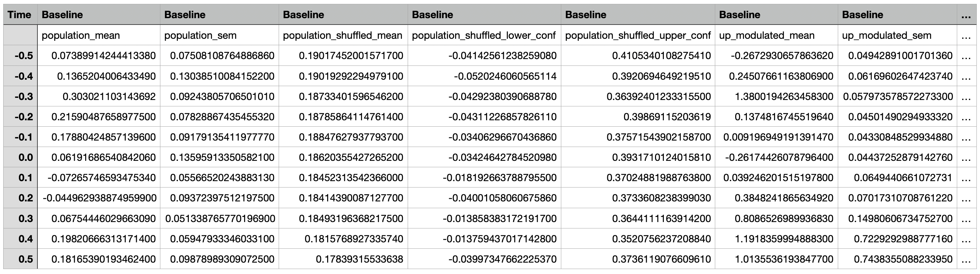Select the up_modulated_mean column label
The height and width of the screenshot is (274, 980).
tap(767, 35)
